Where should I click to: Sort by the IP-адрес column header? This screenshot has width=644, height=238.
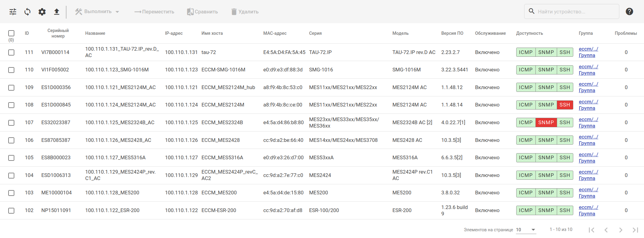(174, 33)
